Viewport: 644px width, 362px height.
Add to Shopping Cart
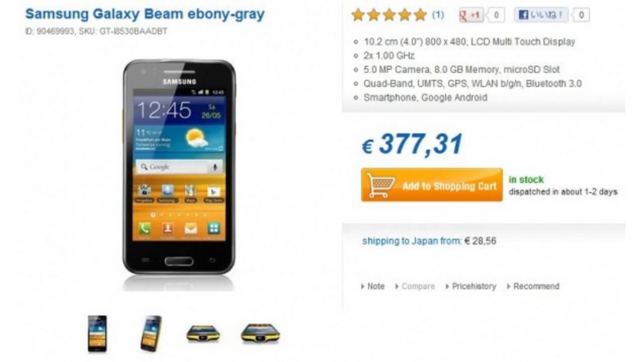click(x=432, y=185)
